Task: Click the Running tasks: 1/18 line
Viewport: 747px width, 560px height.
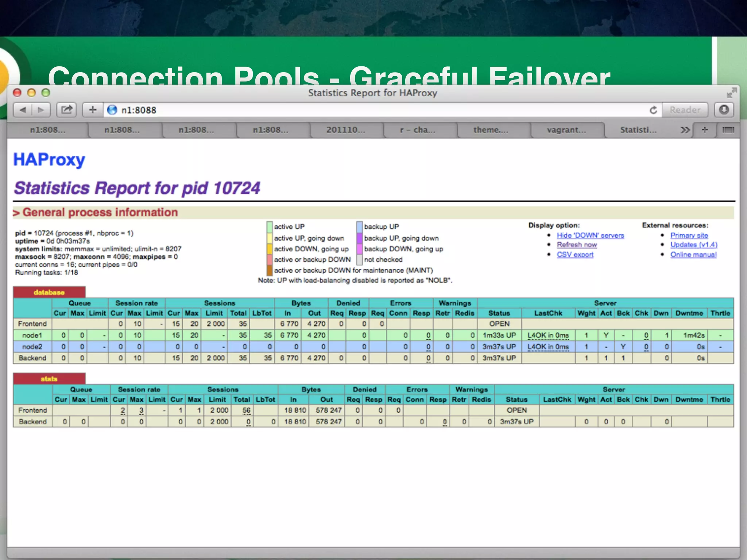Action: pyautogui.click(x=46, y=272)
